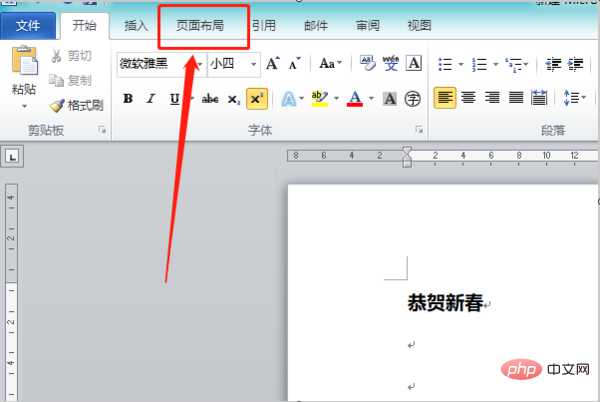Click the 文件 (File) button
The image size is (600, 402).
(28, 27)
